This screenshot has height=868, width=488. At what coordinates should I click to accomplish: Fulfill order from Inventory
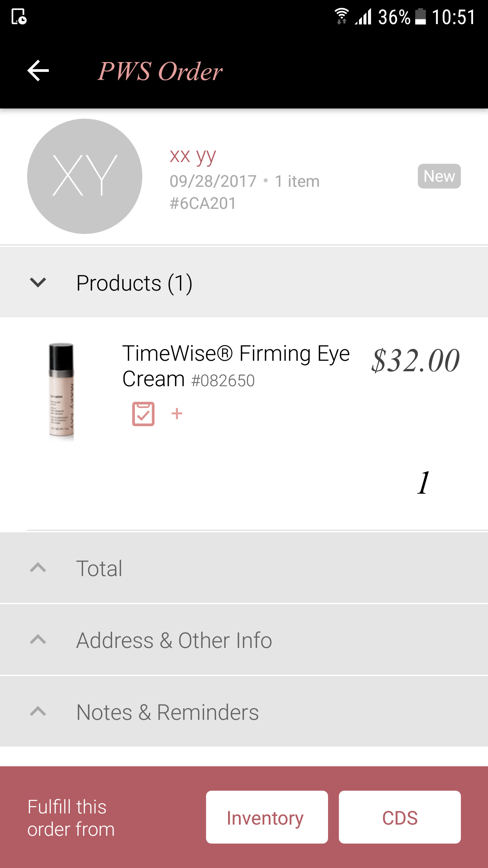click(267, 817)
